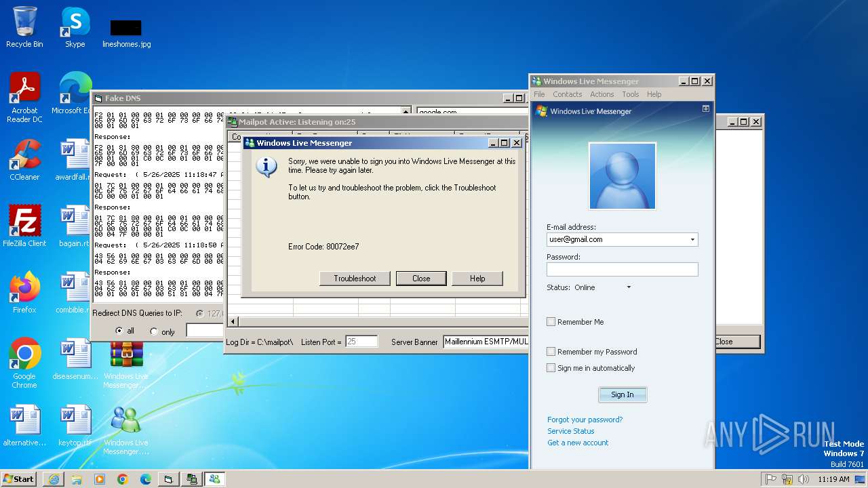Viewport: 868px width, 488px height.
Task: Click the Messenger buddy display picture
Action: tap(623, 176)
